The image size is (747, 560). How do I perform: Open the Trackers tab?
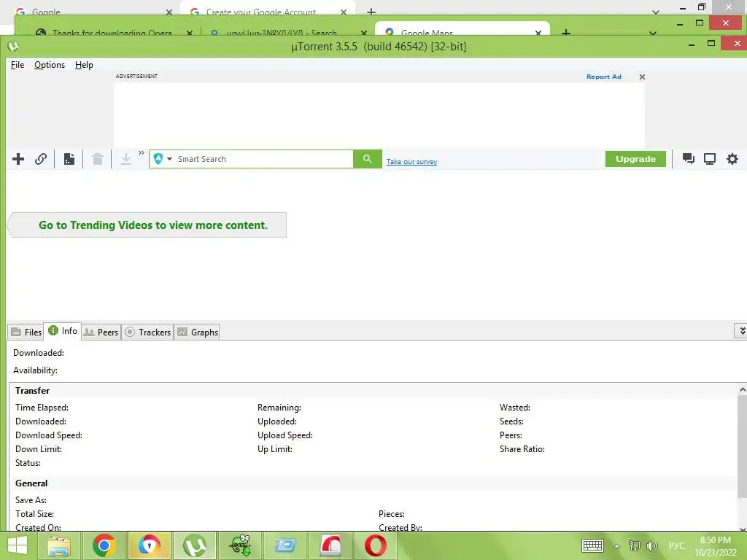coord(147,332)
